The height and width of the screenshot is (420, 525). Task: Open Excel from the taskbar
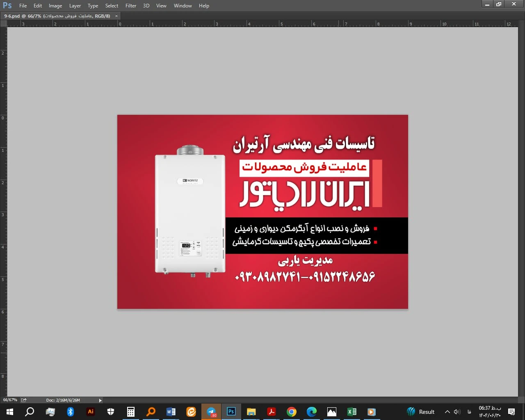pyautogui.click(x=352, y=412)
